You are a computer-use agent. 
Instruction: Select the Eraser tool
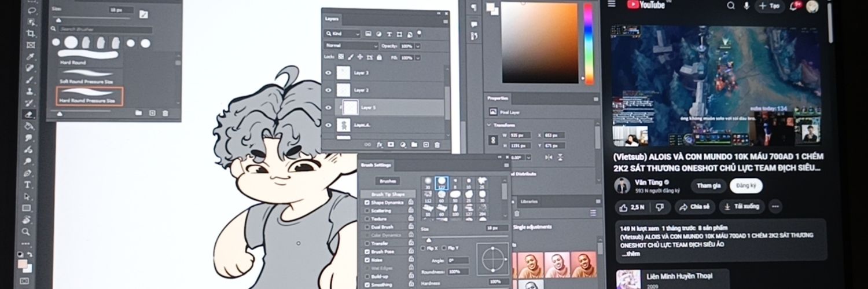point(30,115)
